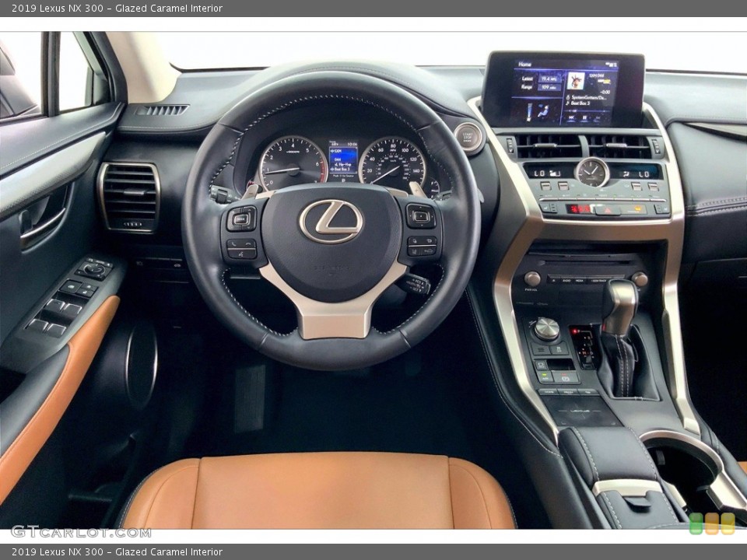Screen dimensions: 747x560
Task: Turn the PWR VOL audio knob
Action: click(531, 278)
